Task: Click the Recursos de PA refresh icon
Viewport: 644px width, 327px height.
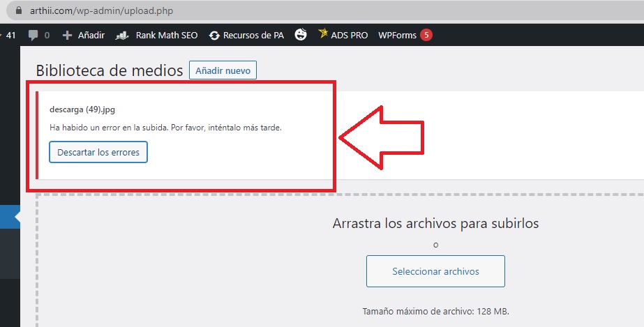Action: tap(214, 36)
